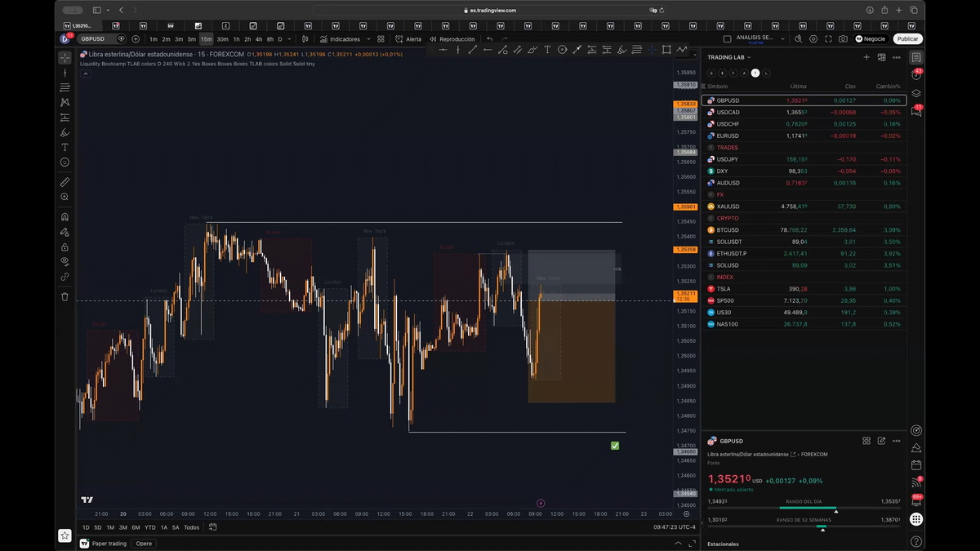980x551 pixels.
Task: Select USDCAD in watchlist
Action: (804, 112)
